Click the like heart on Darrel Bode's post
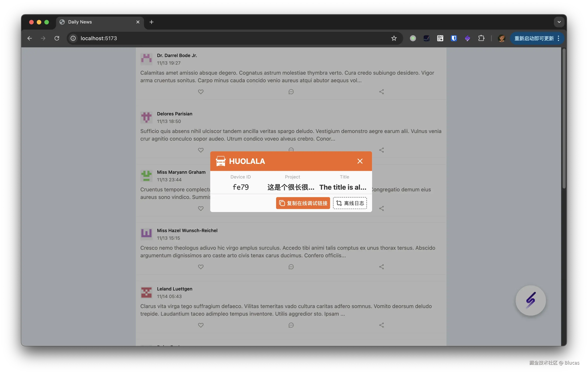The image size is (588, 374). [200, 92]
